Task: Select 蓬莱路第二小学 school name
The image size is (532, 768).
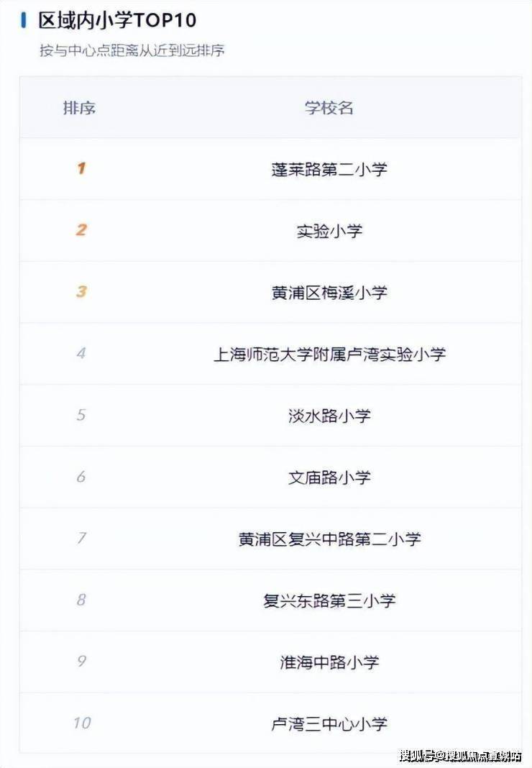Action: click(329, 170)
